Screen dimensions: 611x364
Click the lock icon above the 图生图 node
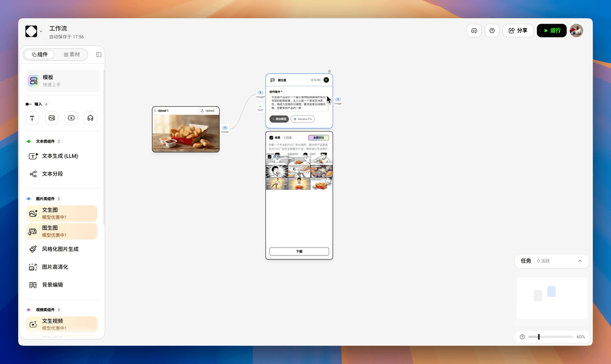coord(329,71)
